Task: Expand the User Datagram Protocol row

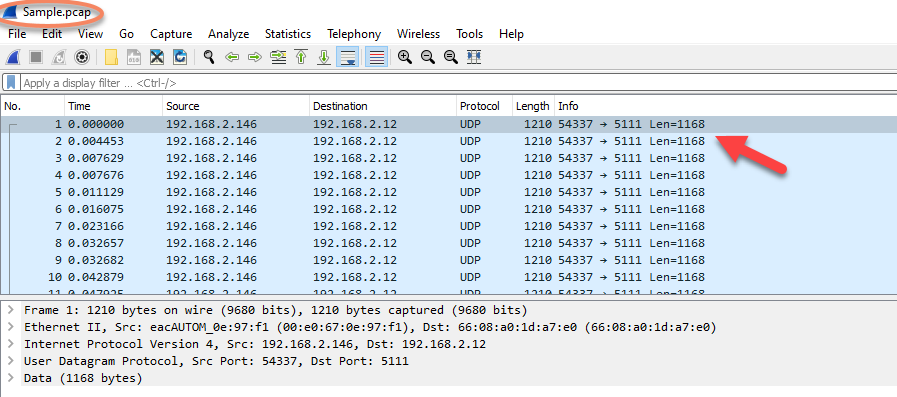Action: 10,361
